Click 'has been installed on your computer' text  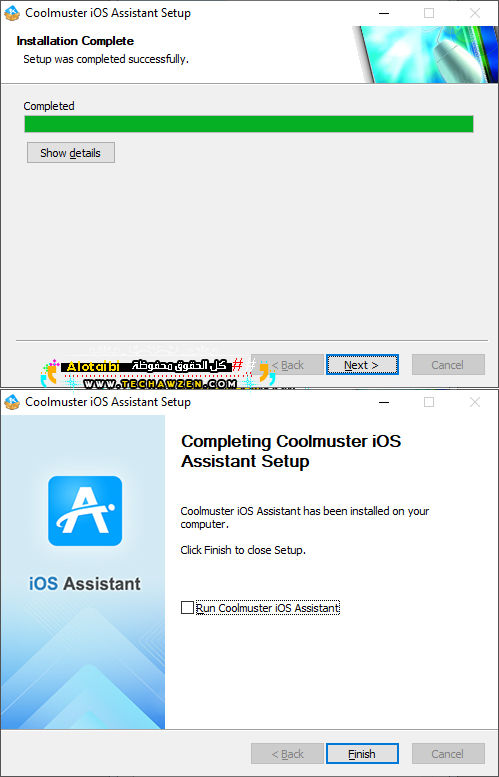tap(305, 517)
